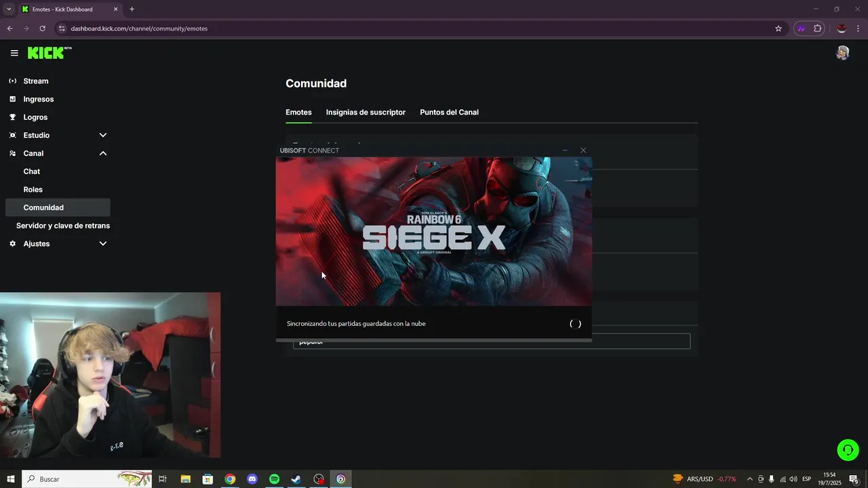
Task: Open Spotify from the taskbar
Action: point(274,479)
